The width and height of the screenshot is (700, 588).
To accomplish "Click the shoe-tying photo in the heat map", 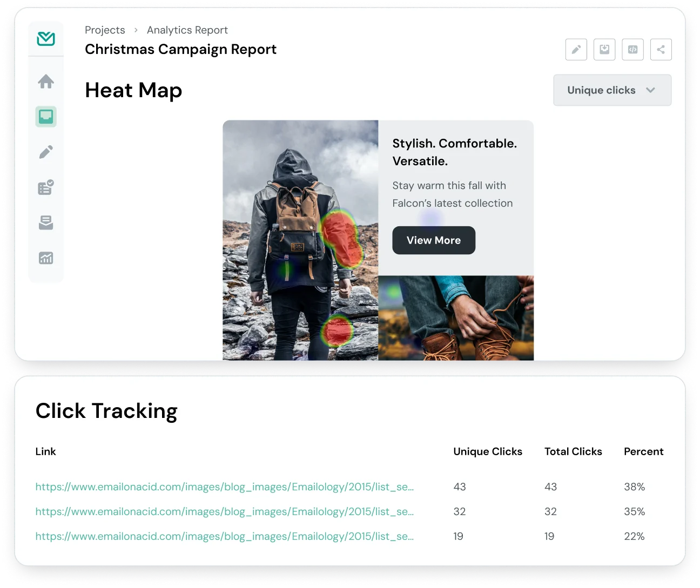I will click(x=456, y=318).
